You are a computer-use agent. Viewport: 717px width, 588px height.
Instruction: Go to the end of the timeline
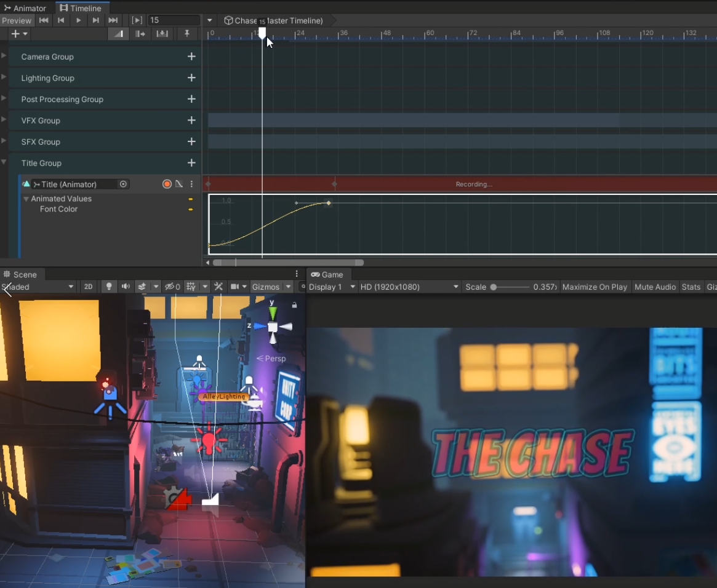click(x=113, y=20)
